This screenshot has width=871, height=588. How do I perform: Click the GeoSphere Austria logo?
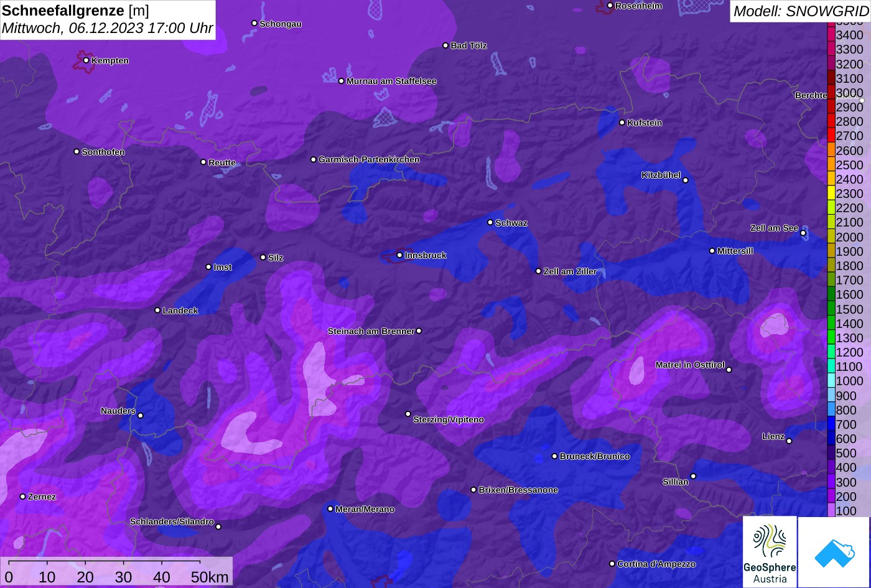[770, 552]
